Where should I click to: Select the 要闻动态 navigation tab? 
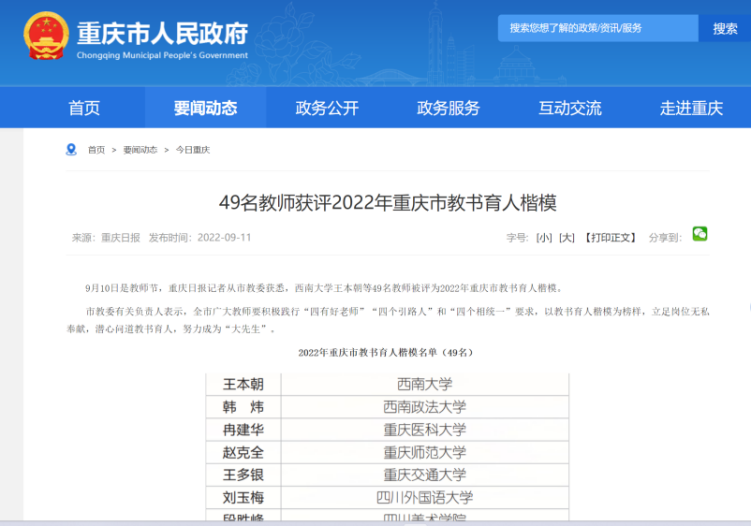tap(205, 108)
